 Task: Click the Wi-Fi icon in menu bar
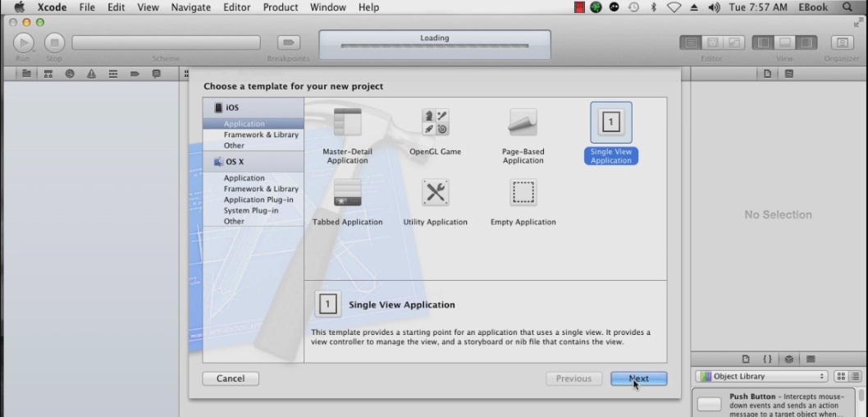coord(674,7)
